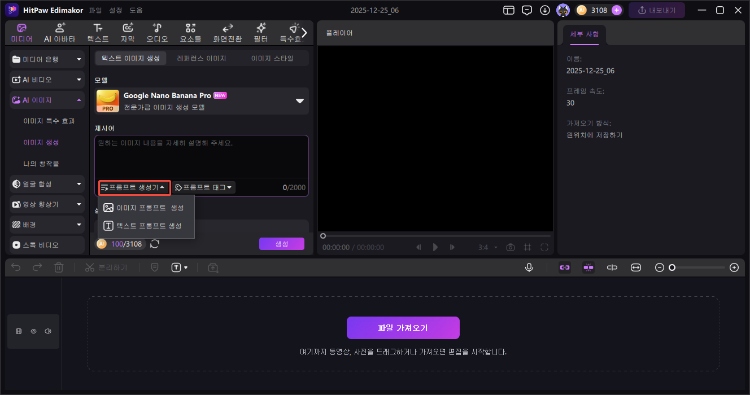Start voice recording with the microphone icon
This screenshot has width=750, height=395.
point(529,267)
